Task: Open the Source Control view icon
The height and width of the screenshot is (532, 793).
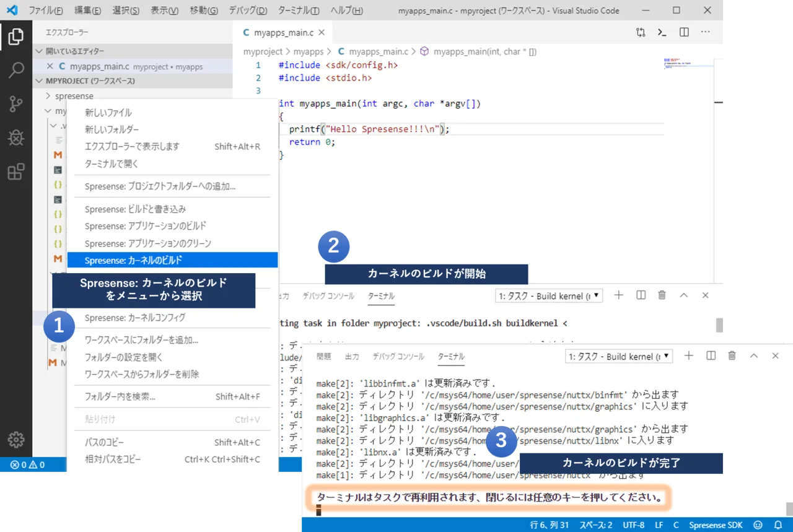Action: (x=16, y=104)
